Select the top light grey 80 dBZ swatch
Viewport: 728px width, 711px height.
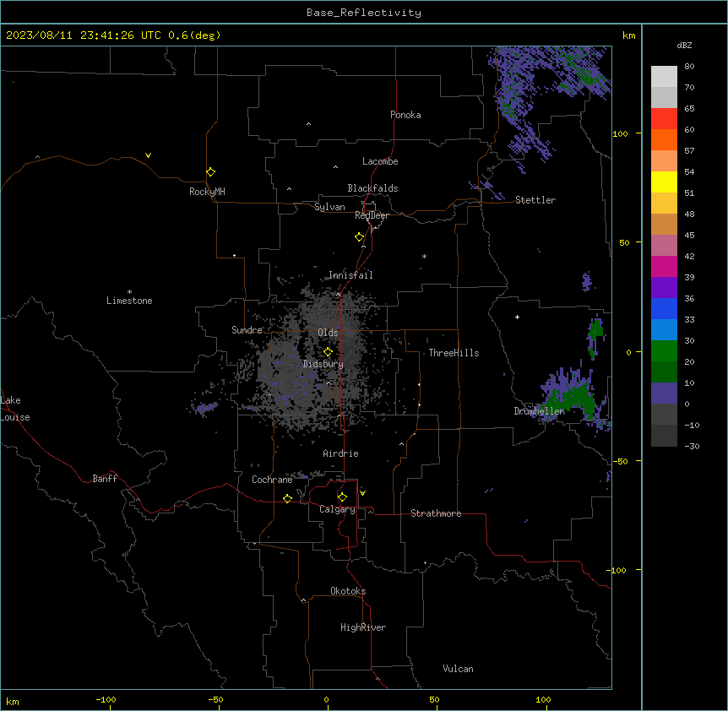pyautogui.click(x=664, y=76)
